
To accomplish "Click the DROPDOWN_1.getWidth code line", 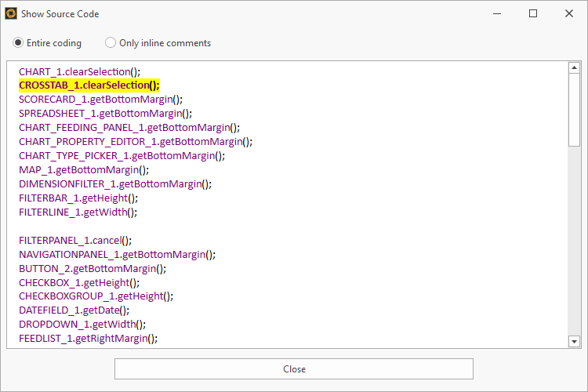I will point(82,325).
